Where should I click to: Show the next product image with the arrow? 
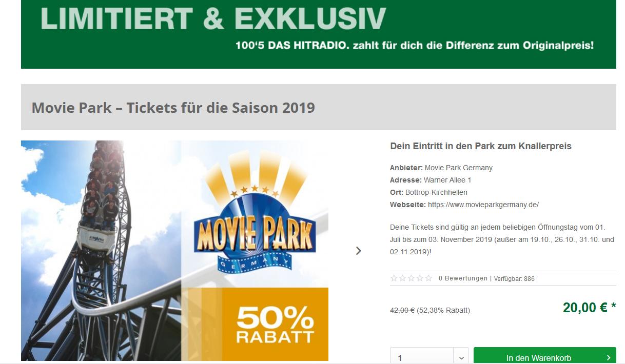coord(358,251)
